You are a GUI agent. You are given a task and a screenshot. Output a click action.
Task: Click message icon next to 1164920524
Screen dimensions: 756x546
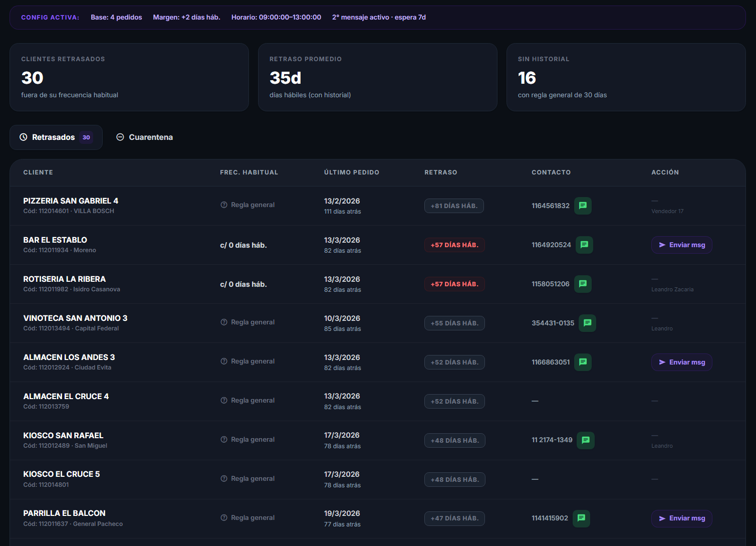[x=584, y=245]
